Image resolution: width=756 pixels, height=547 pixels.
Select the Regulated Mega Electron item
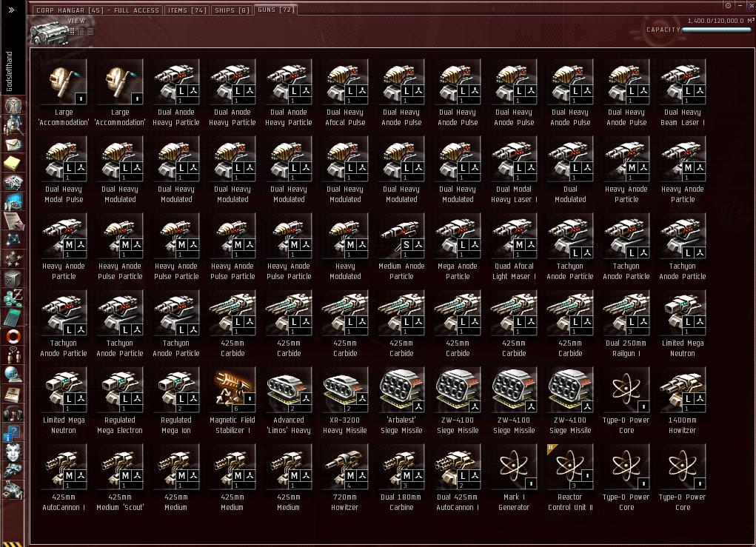point(119,401)
